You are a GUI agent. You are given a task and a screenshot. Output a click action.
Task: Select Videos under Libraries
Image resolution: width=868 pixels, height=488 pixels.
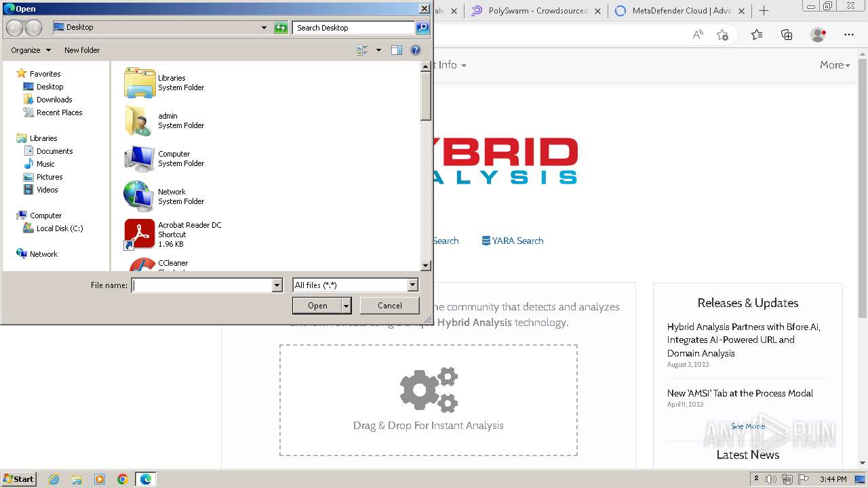[41, 190]
